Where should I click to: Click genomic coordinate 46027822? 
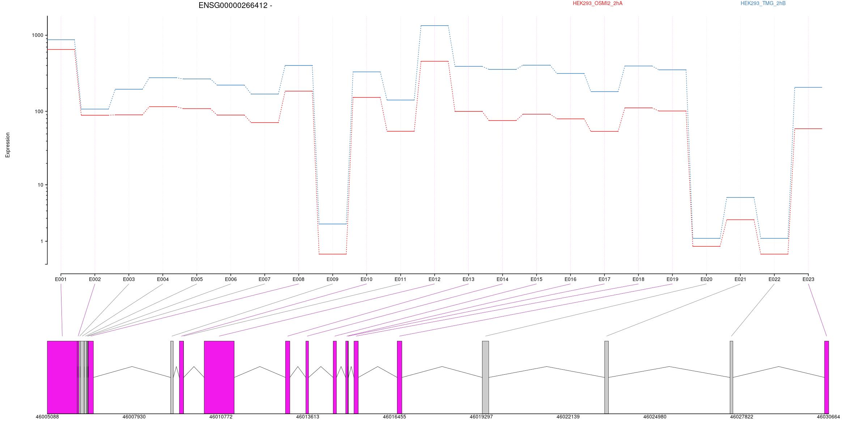pos(742,417)
